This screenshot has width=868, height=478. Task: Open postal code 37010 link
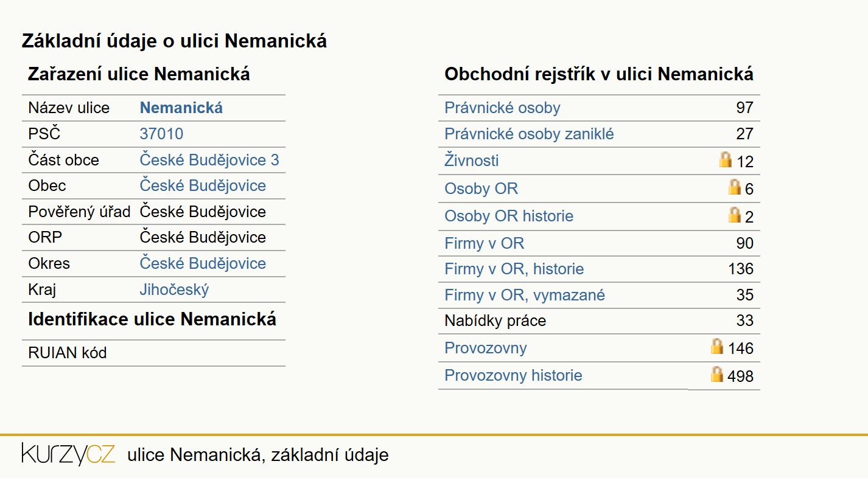click(161, 134)
